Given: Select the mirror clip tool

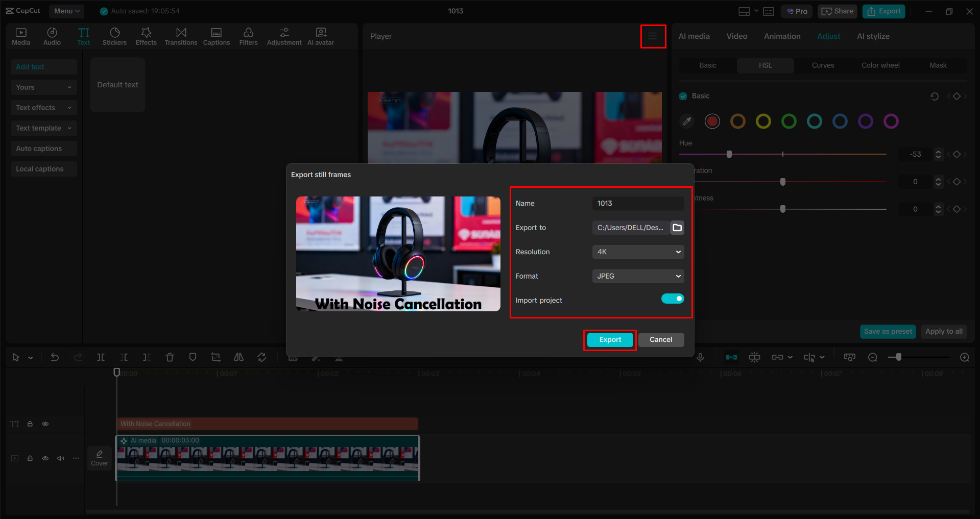Looking at the screenshot, I should coord(238,357).
